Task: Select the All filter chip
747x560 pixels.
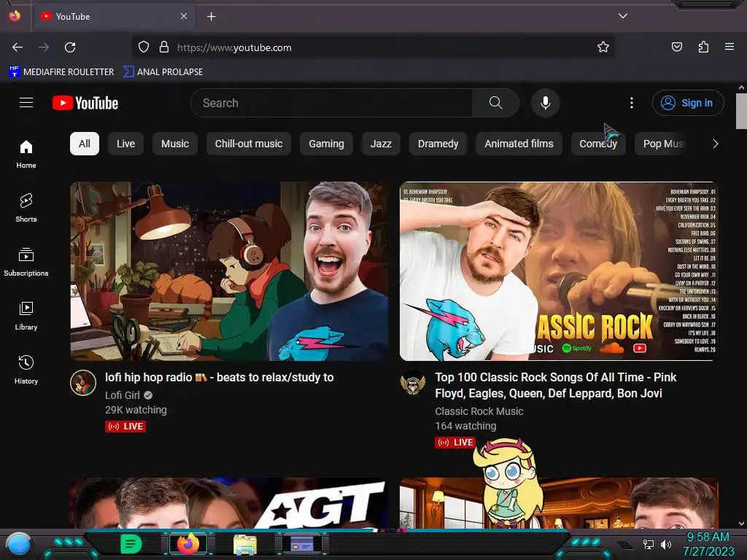Action: pos(85,144)
